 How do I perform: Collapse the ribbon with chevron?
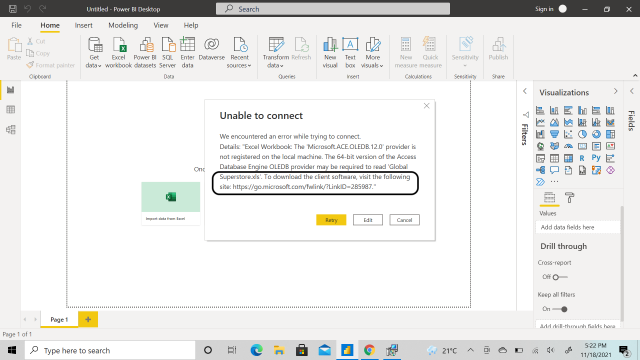click(x=635, y=76)
